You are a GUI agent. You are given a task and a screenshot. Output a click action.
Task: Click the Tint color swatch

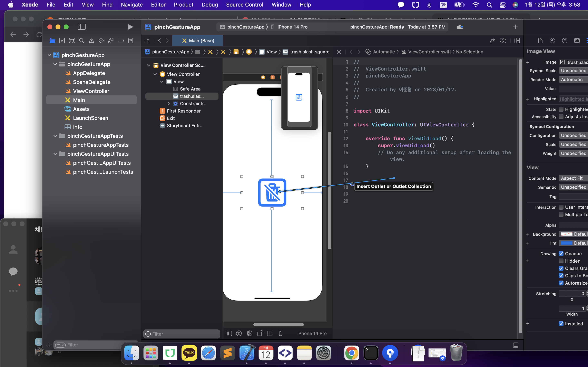pyautogui.click(x=566, y=243)
